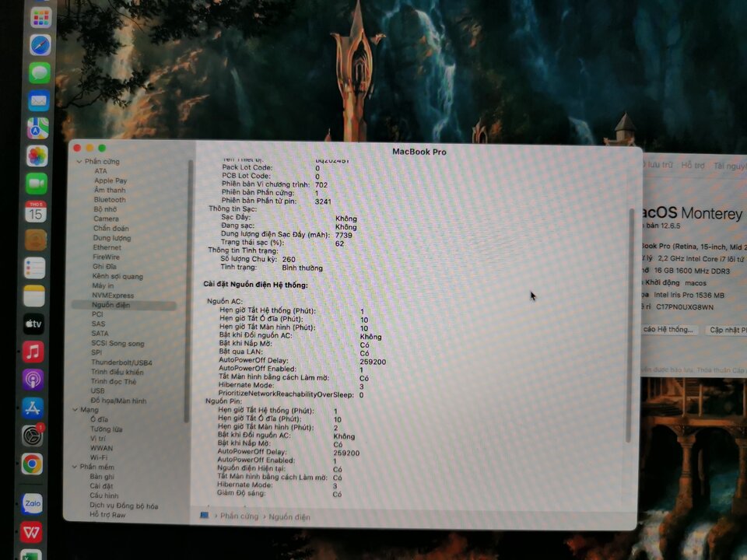Select Thunderbolt/USB4 in the sidebar
This screenshot has height=560, width=747.
click(x=121, y=362)
